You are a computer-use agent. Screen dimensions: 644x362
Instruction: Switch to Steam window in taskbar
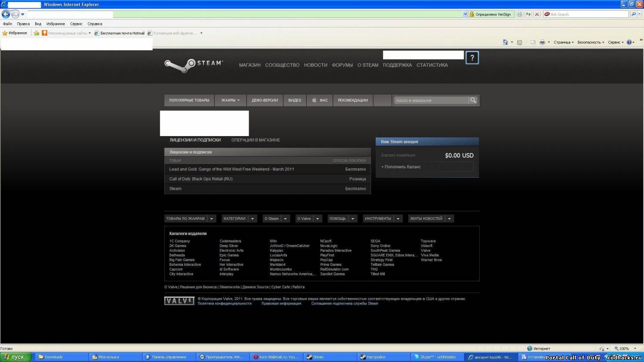click(330, 357)
